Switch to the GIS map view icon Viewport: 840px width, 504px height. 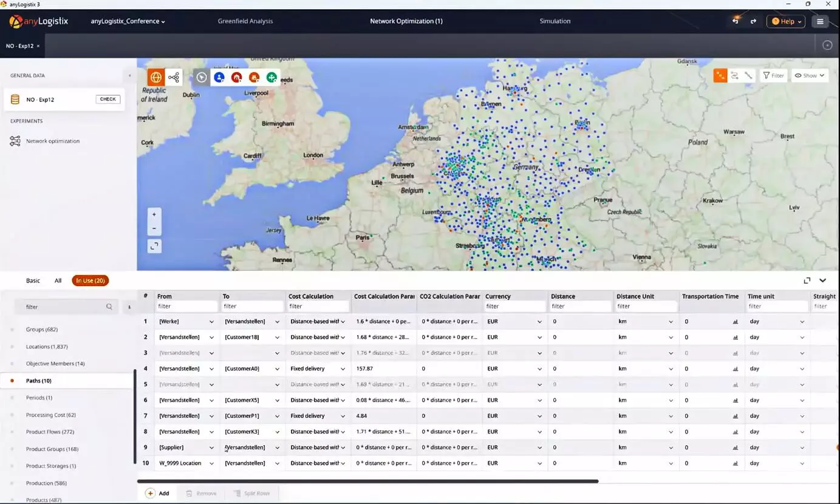(x=156, y=77)
